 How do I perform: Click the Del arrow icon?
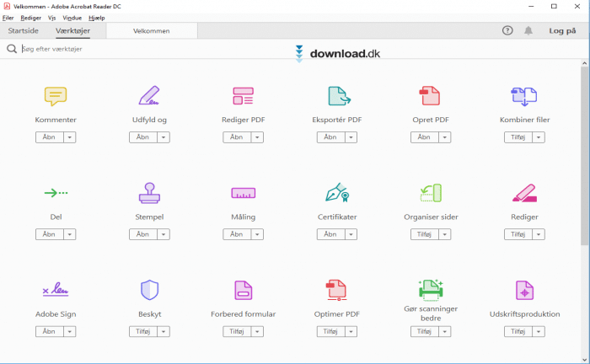(x=56, y=193)
